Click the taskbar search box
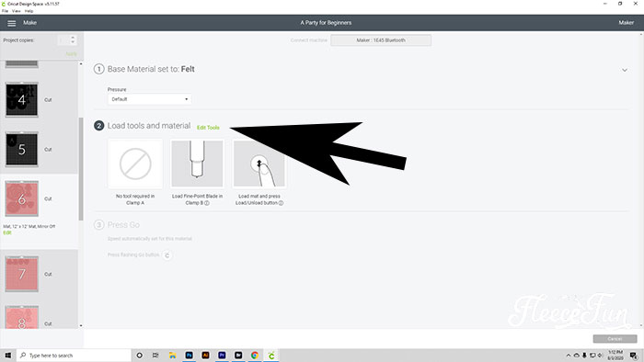 point(74,356)
